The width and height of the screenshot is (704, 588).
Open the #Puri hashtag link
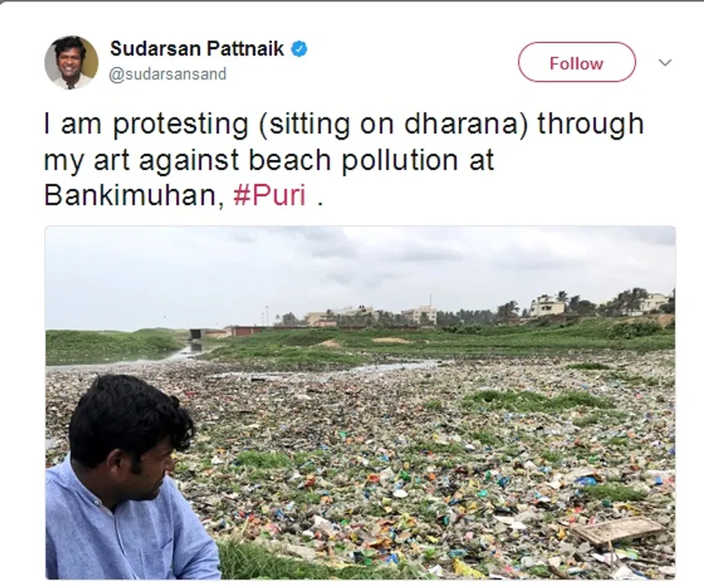click(270, 195)
